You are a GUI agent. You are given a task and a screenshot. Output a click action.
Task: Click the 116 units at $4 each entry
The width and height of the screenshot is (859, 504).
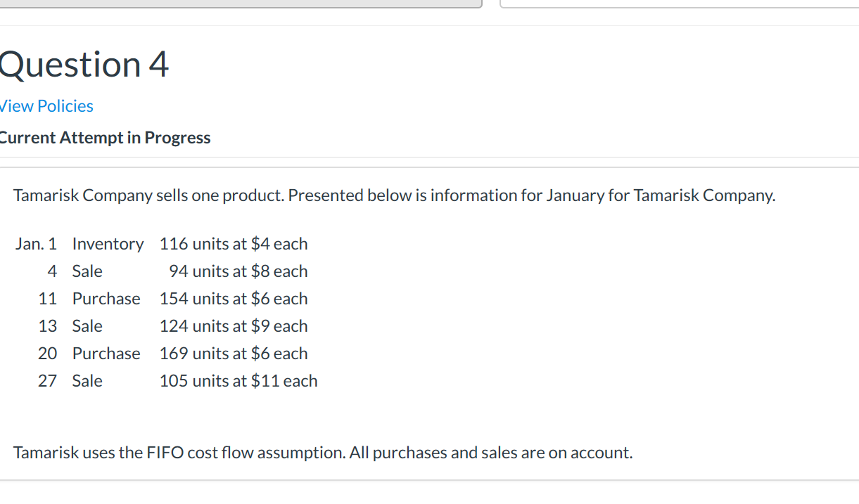[x=234, y=244]
